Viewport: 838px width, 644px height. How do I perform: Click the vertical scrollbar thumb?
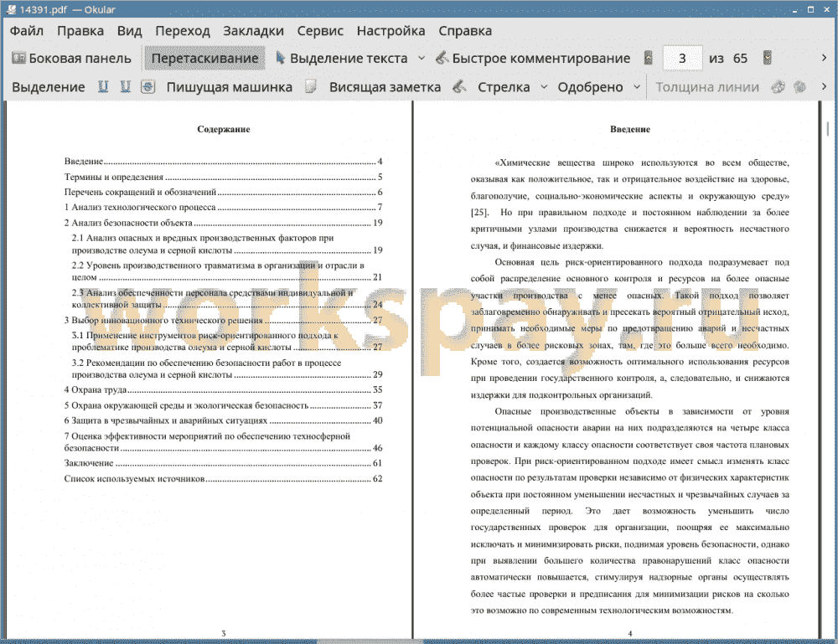(827, 128)
